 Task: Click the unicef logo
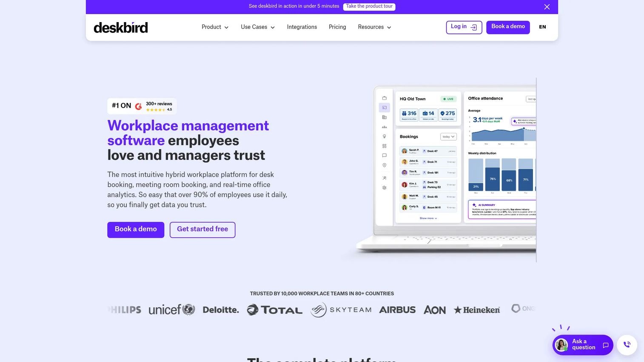(x=172, y=310)
